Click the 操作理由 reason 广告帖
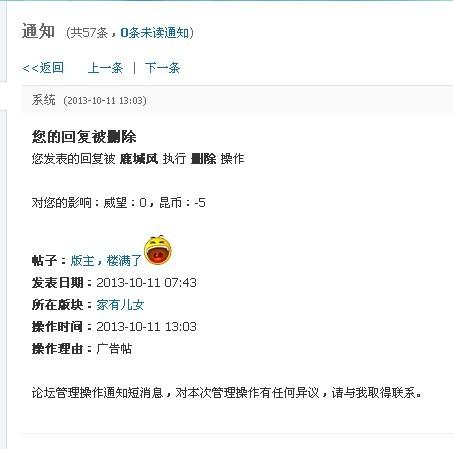Screen dimensions: 453x449 pyautogui.click(x=114, y=349)
